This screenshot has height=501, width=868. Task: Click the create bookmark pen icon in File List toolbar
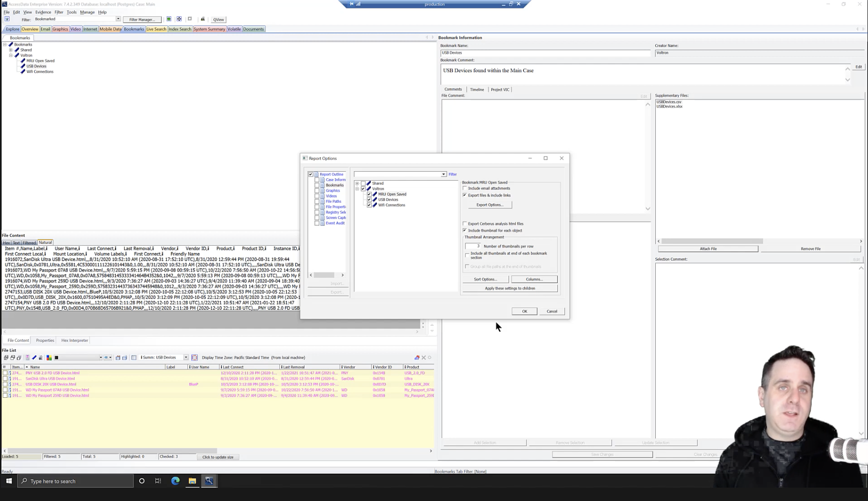tap(34, 357)
